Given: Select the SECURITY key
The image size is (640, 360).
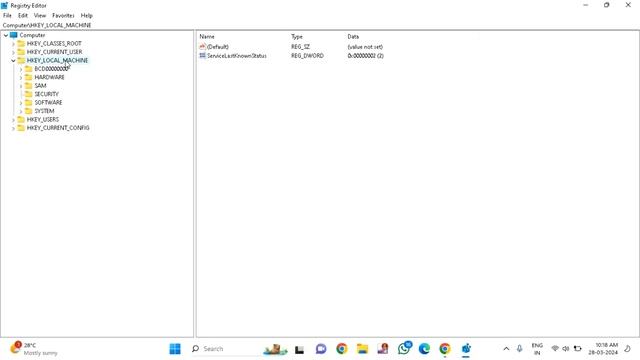Looking at the screenshot, I should pyautogui.click(x=47, y=94).
